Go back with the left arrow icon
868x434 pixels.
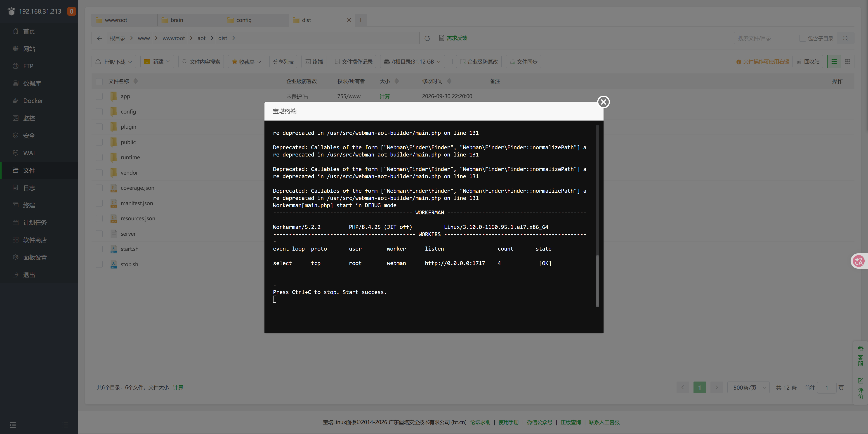99,38
